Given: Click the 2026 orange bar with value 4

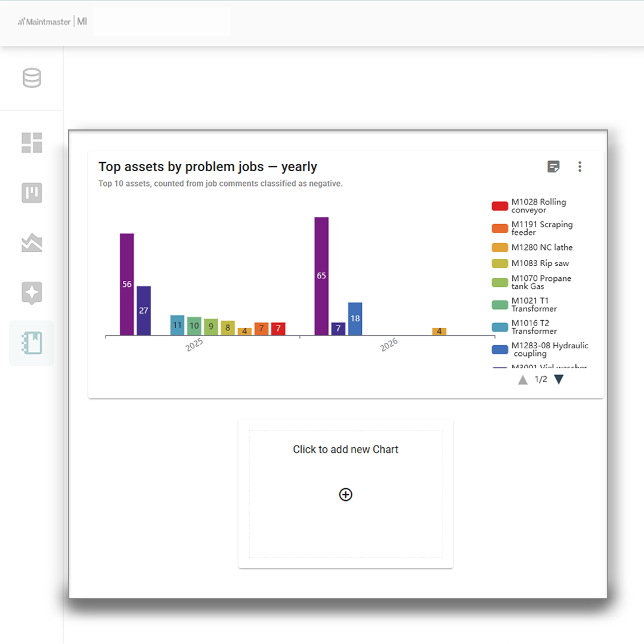Looking at the screenshot, I should coord(439,332).
